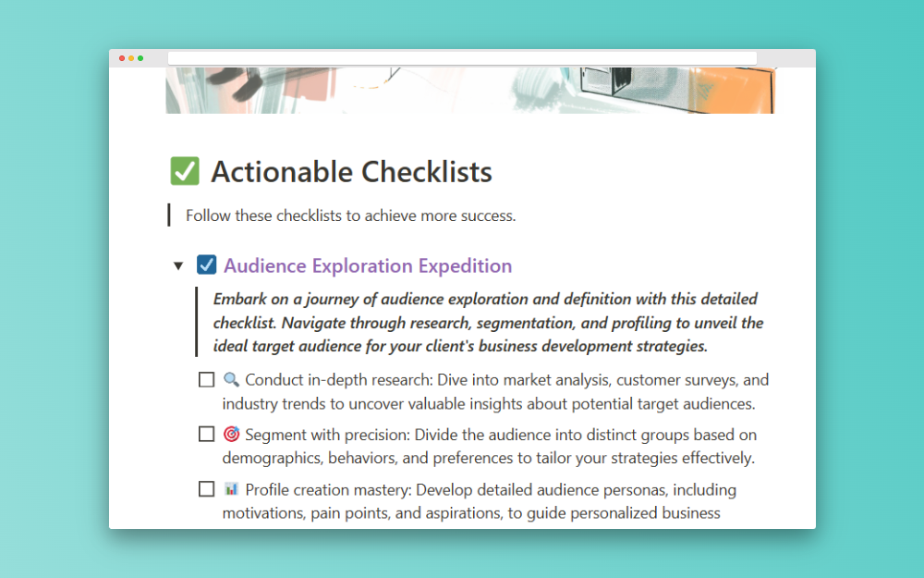This screenshot has height=578, width=924.
Task: Click the magnifying glass emoji icon
Action: pyautogui.click(x=231, y=379)
